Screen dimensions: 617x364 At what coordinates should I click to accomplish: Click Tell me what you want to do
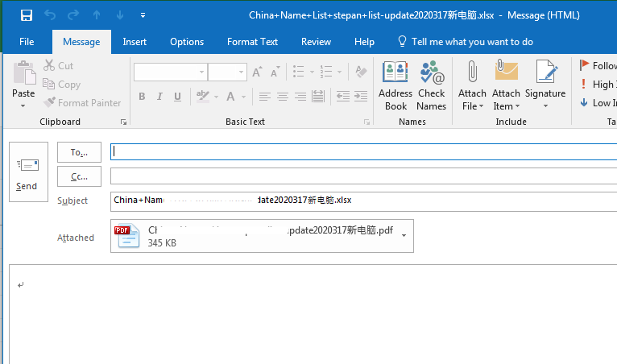tap(466, 42)
